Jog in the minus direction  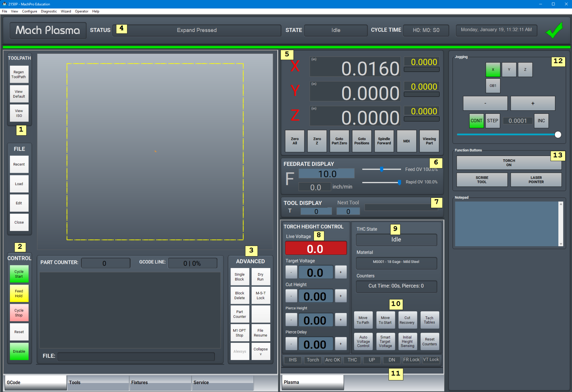pos(485,104)
